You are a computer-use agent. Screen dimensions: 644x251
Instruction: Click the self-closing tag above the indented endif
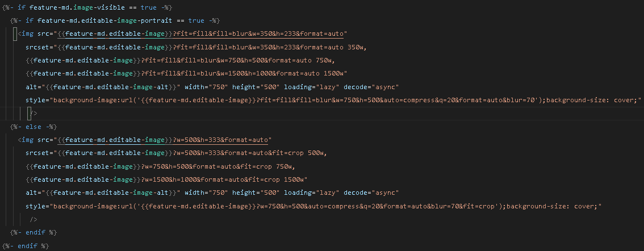34,219
